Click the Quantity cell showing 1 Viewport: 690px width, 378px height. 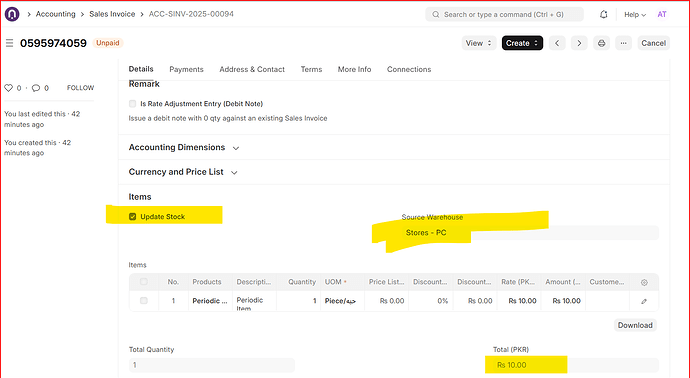(x=298, y=301)
